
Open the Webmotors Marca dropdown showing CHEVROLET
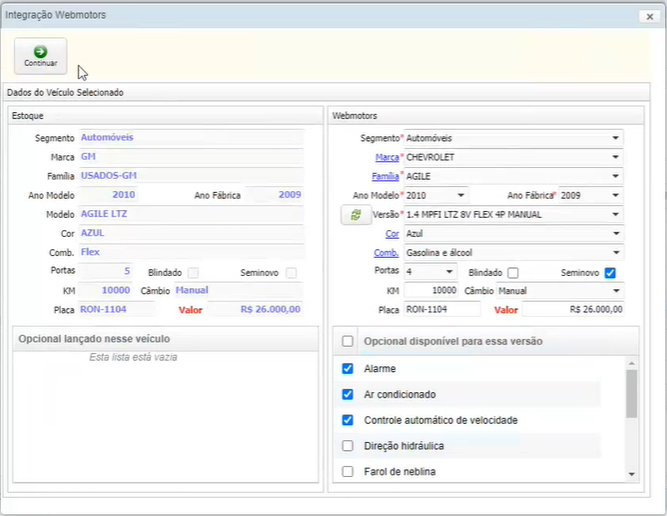[x=615, y=157]
